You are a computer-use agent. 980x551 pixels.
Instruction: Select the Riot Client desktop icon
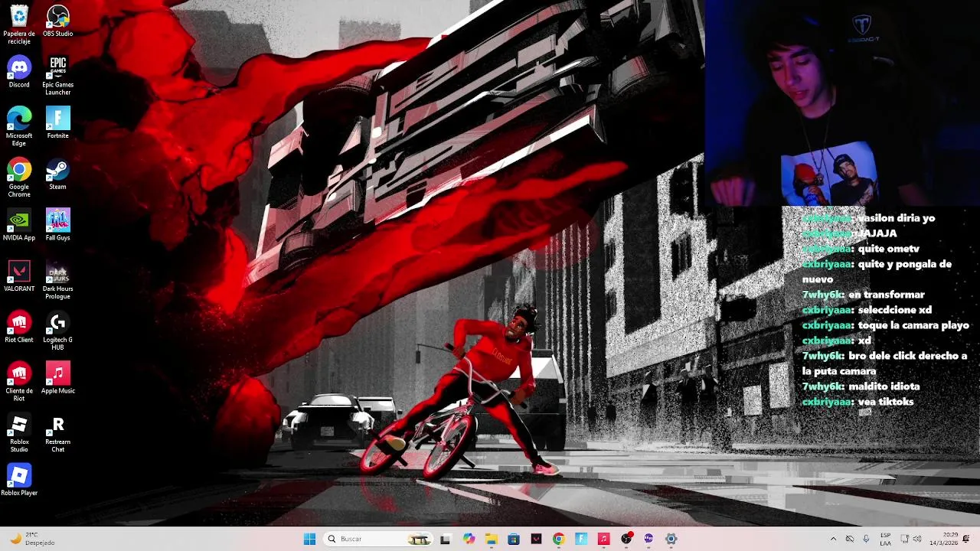point(19,328)
